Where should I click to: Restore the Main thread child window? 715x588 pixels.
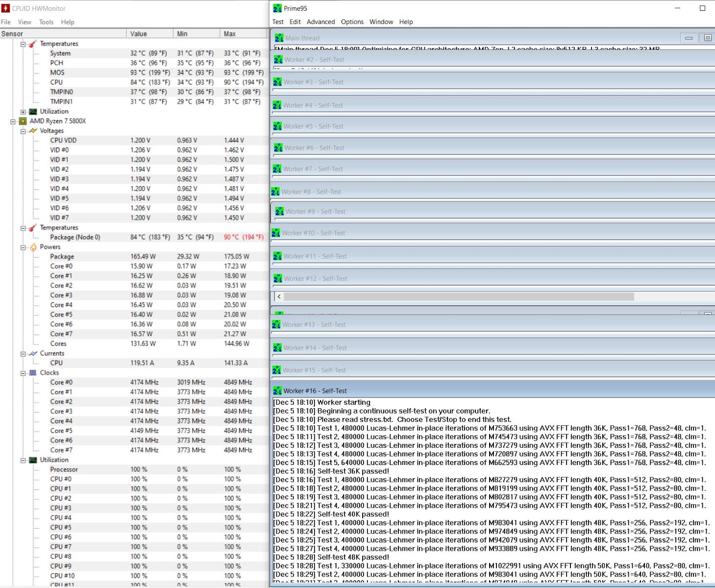click(x=708, y=38)
